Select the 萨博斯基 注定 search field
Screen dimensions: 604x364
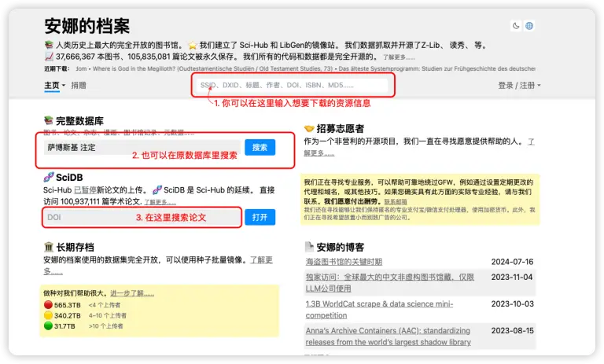tap(142, 148)
